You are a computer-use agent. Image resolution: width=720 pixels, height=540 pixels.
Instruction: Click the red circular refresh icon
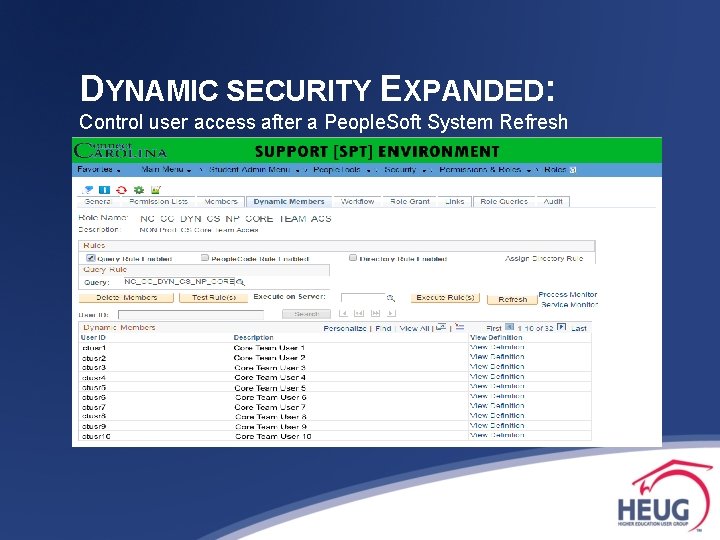(x=122, y=190)
